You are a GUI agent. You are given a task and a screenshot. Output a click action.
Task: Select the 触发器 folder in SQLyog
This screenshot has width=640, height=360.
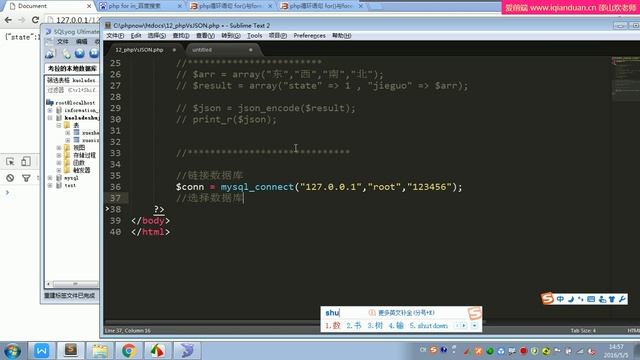point(81,170)
